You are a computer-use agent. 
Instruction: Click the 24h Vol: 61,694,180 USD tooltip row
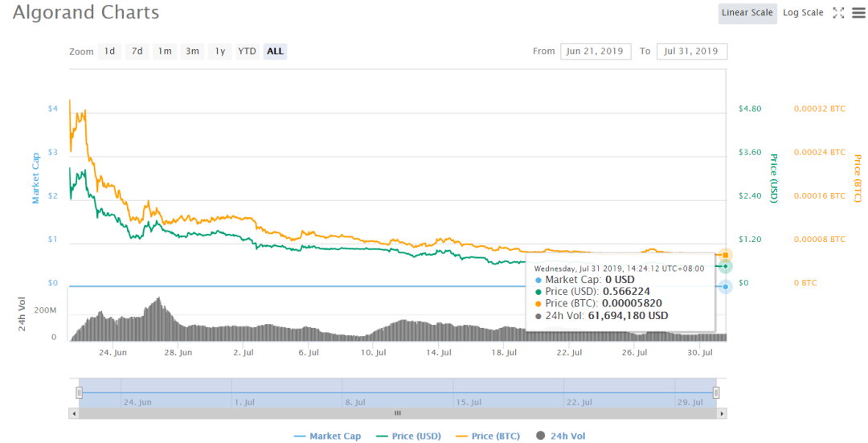tap(602, 316)
